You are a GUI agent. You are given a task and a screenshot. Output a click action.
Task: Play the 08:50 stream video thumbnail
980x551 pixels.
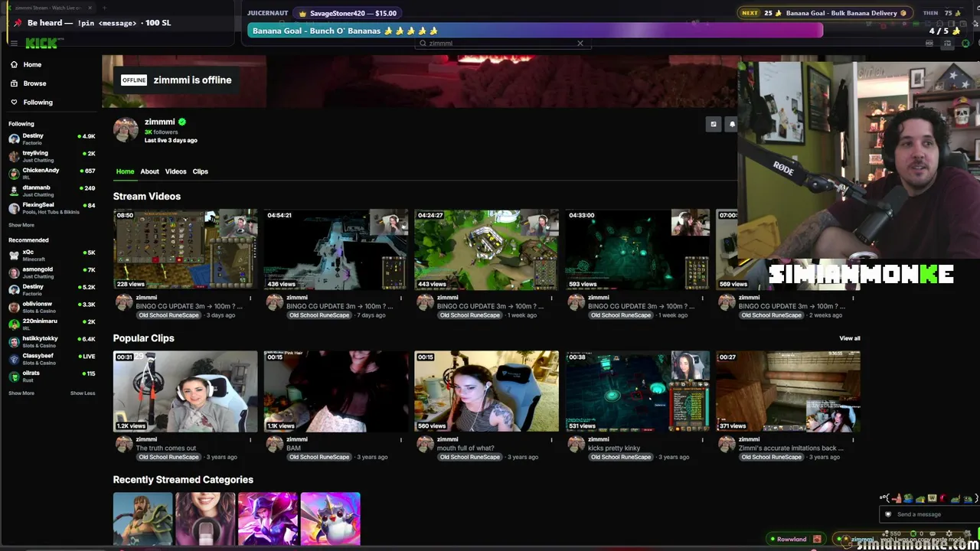point(185,249)
